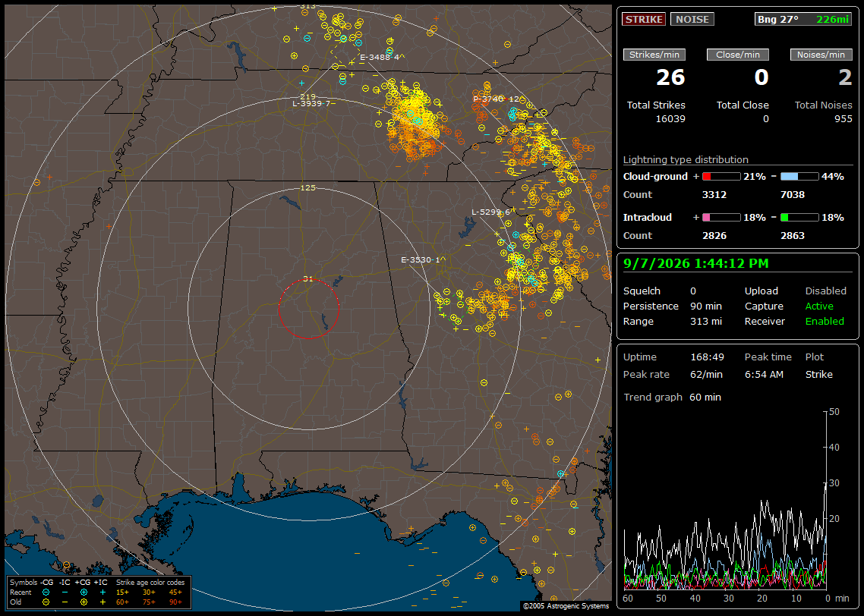
Task: Click the blue negative cloud-ground bar
Action: (x=799, y=177)
